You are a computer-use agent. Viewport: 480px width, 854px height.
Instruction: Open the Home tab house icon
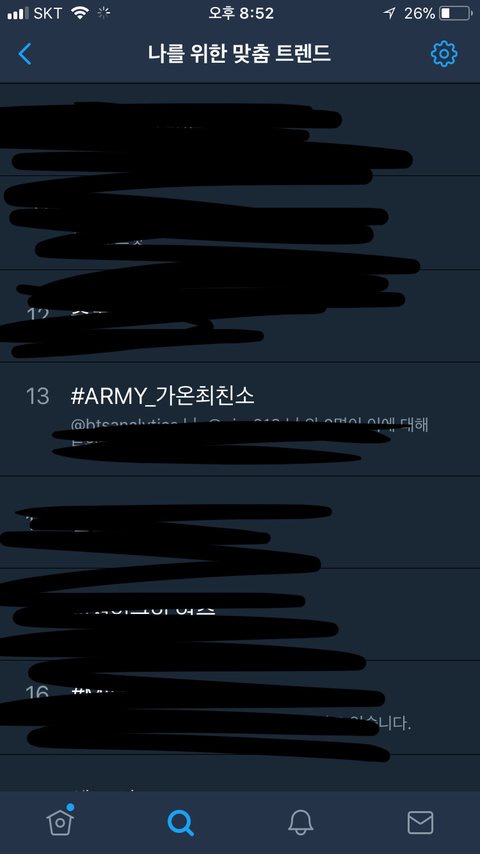60,820
